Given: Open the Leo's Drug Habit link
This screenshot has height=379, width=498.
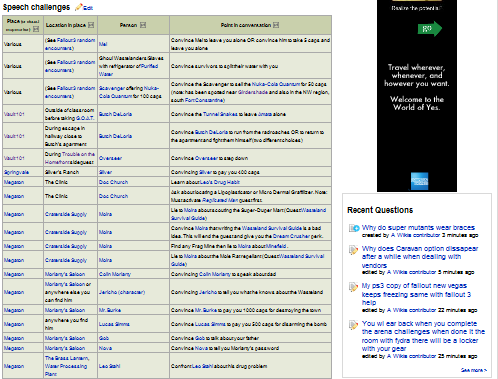Looking at the screenshot, I should 220,182.
